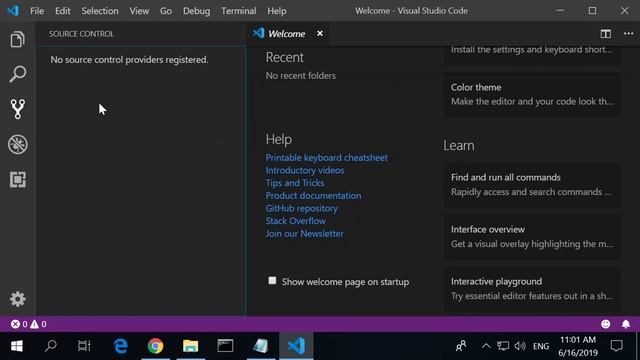The height and width of the screenshot is (360, 640).
Task: Open Printable keyboard cheatsheet link
Action: [x=327, y=158]
